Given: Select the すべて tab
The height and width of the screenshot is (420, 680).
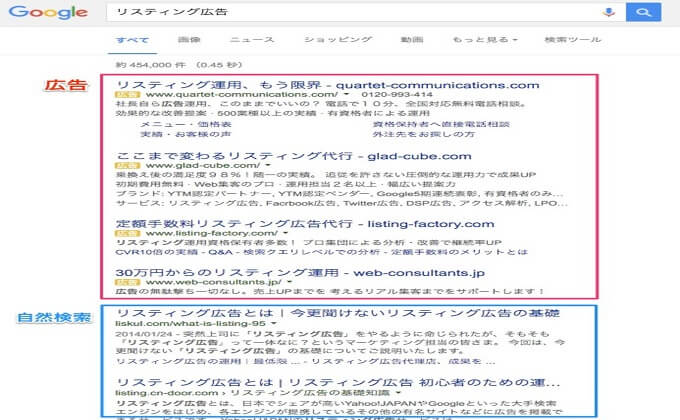Looking at the screenshot, I should [x=132, y=40].
